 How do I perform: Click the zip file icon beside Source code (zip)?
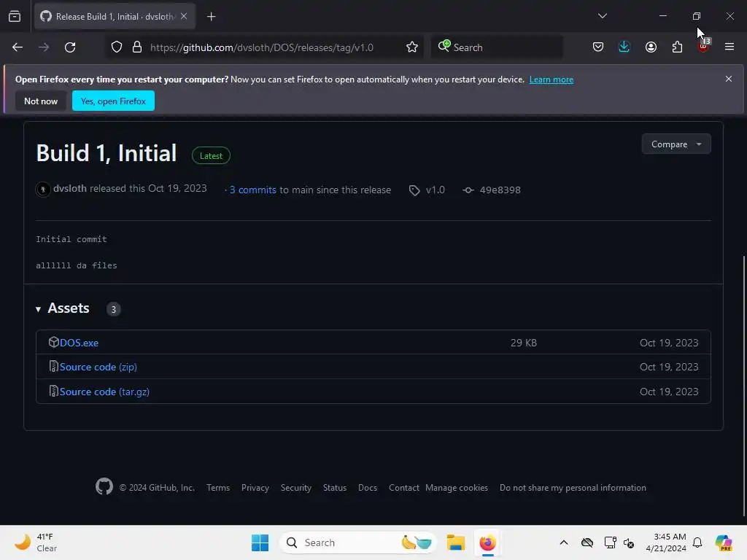point(53,366)
